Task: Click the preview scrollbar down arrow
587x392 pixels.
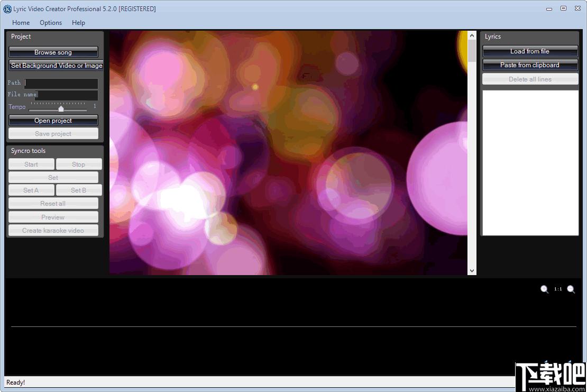Action: click(x=472, y=270)
